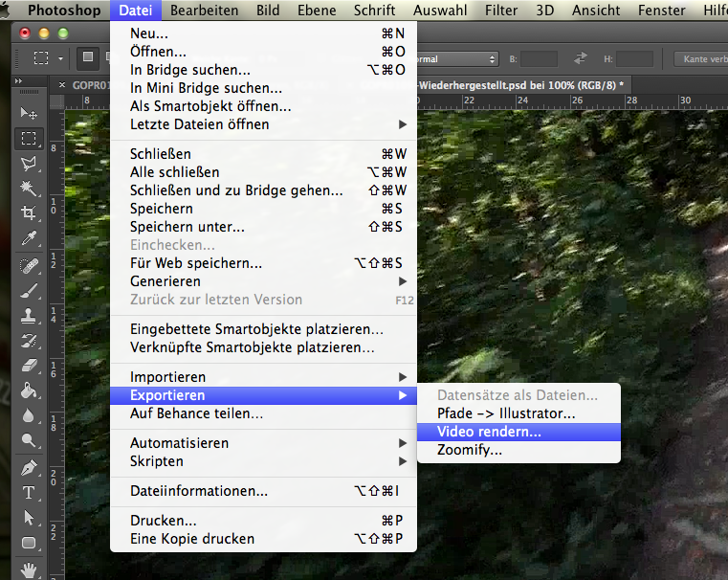Open the Exportieren submenu entry
Viewport: 728px width, 580px height.
263,395
